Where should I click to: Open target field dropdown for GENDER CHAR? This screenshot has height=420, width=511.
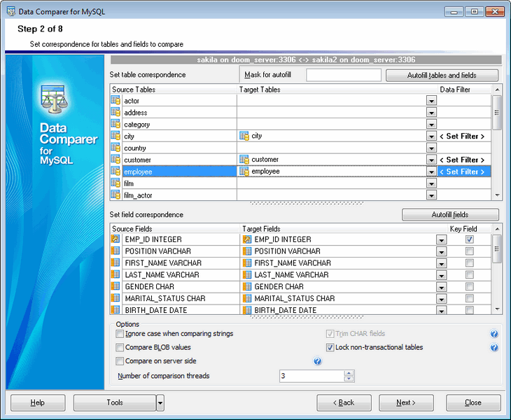[x=441, y=288]
